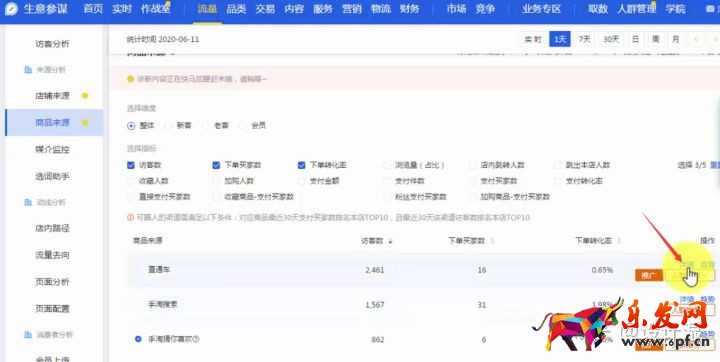This screenshot has height=362, width=720.
Task: Open the mail icon in top bar
Action: tap(710, 9)
